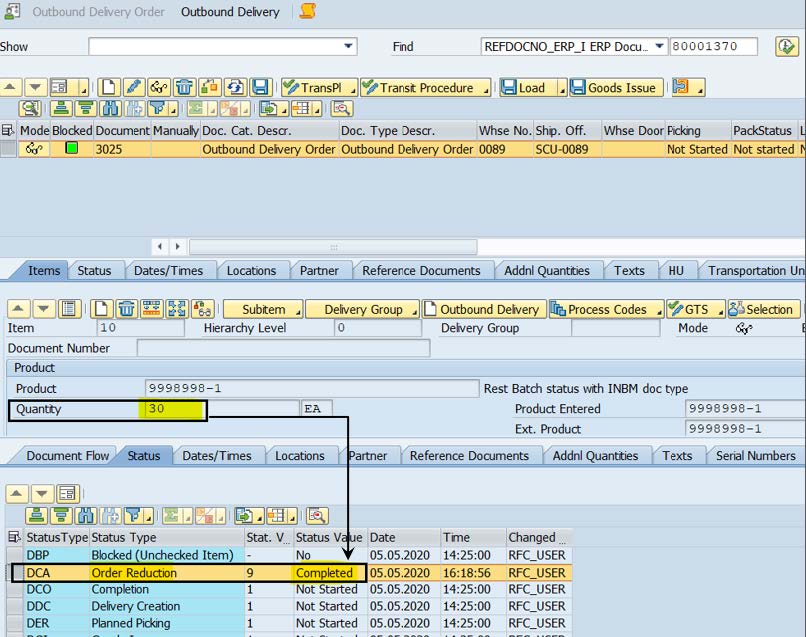This screenshot has height=637, width=806.
Task: Open the Document Flow tab
Action: click(68, 455)
